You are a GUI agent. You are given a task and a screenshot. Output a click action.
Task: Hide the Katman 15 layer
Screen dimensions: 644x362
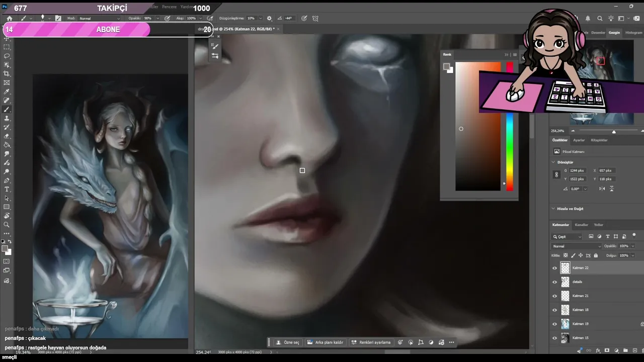(555, 338)
